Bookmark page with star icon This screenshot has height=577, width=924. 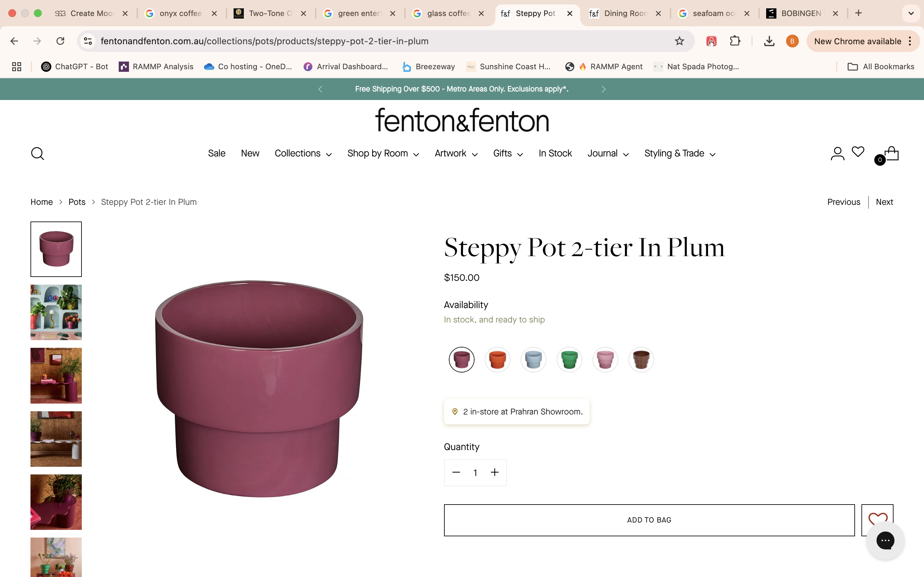(x=679, y=41)
